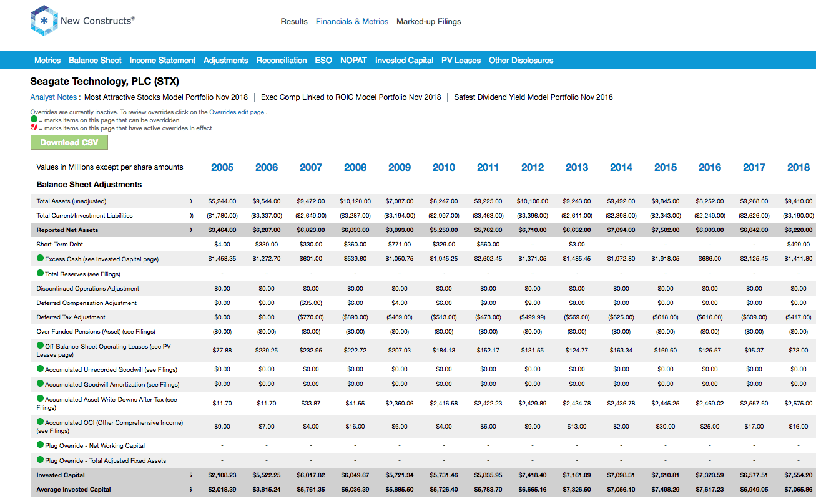Open the ESO tab
Image resolution: width=816 pixels, height=504 pixels.
pos(323,61)
